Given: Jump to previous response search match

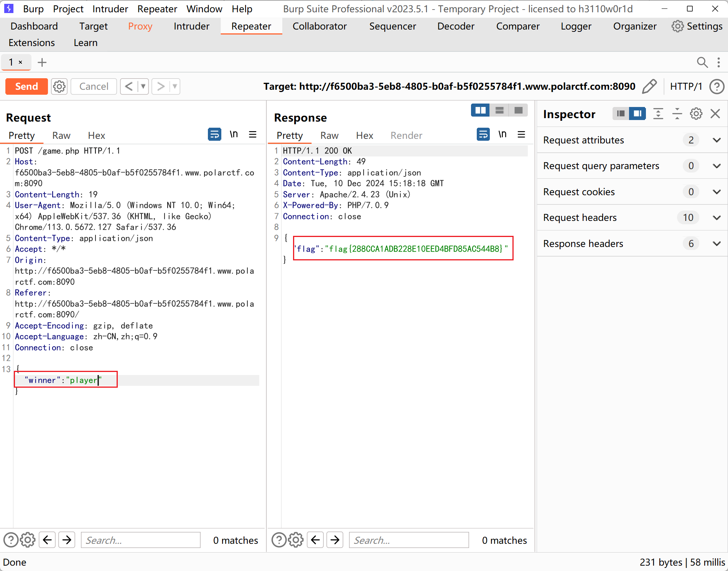Looking at the screenshot, I should point(315,540).
